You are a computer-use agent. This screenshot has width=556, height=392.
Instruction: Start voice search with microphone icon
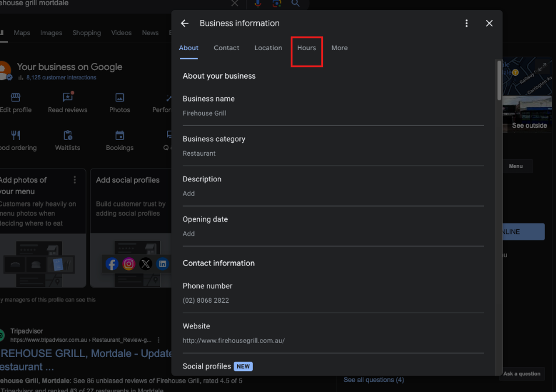[258, 3]
